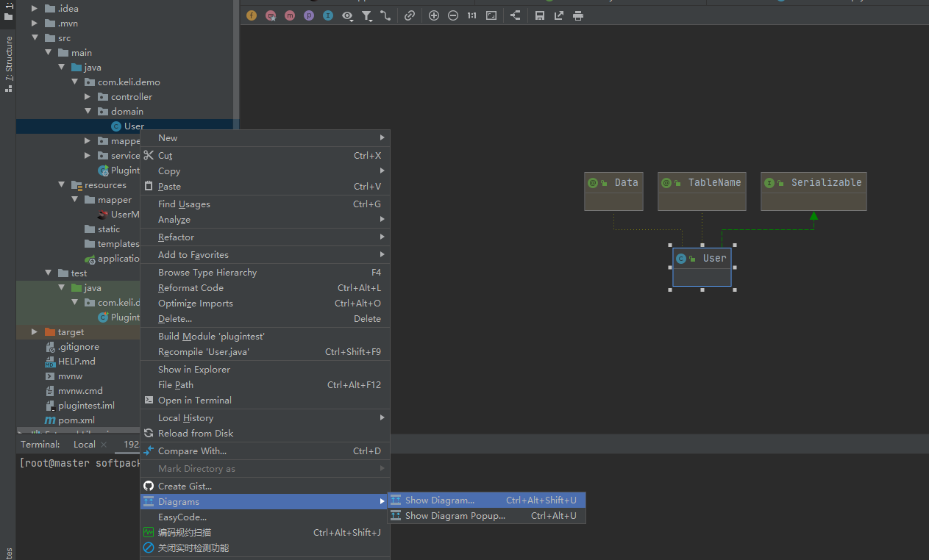Click Reformat Code menu entry
Viewport: 929px width, 560px height.
[191, 288]
